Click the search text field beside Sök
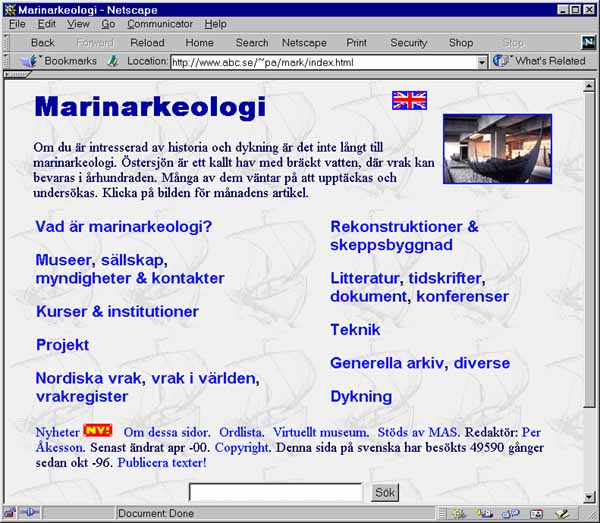This screenshot has height=523, width=600. tap(276, 492)
